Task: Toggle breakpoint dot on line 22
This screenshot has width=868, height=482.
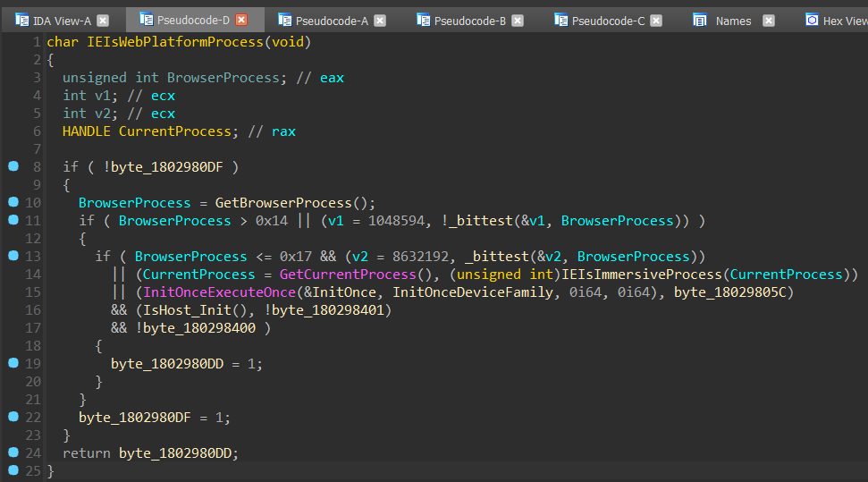Action: pyautogui.click(x=13, y=417)
